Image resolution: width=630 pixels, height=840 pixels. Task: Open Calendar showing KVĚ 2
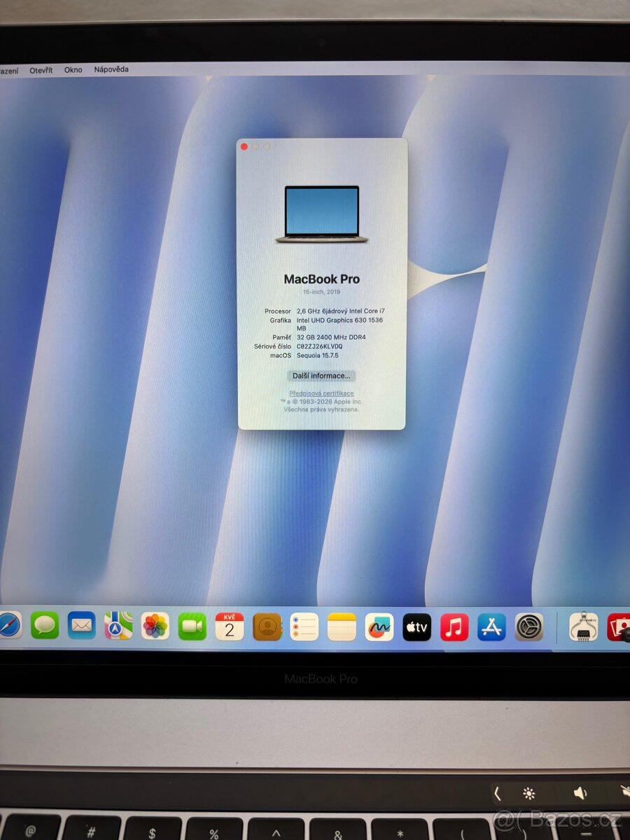pos(230,626)
